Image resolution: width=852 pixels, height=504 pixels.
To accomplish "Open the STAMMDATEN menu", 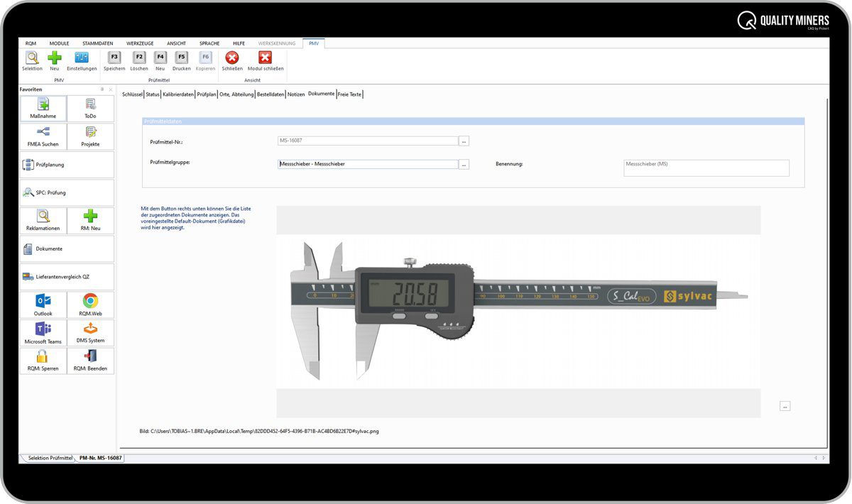I will pos(98,43).
